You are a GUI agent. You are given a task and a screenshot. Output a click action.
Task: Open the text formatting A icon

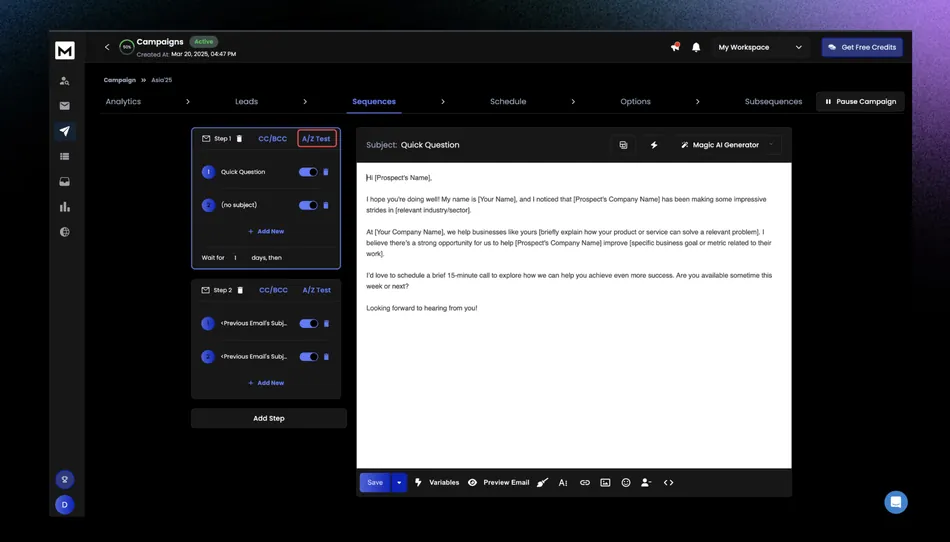563,483
